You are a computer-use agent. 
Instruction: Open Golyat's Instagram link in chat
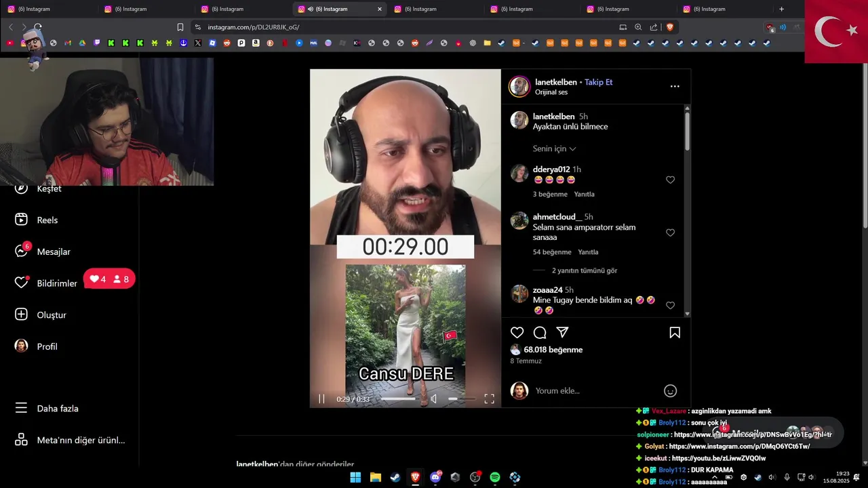[x=739, y=447]
